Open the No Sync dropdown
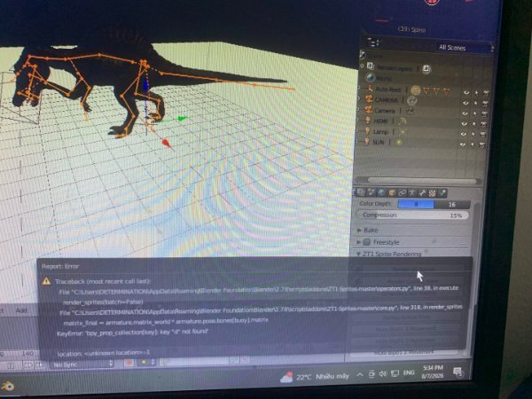 [82, 364]
